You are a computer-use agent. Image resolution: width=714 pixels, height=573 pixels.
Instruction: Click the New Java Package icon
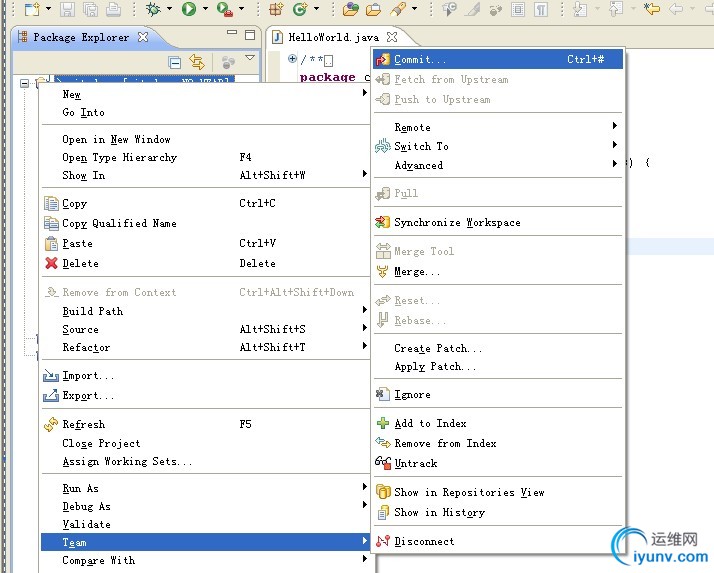coord(276,9)
